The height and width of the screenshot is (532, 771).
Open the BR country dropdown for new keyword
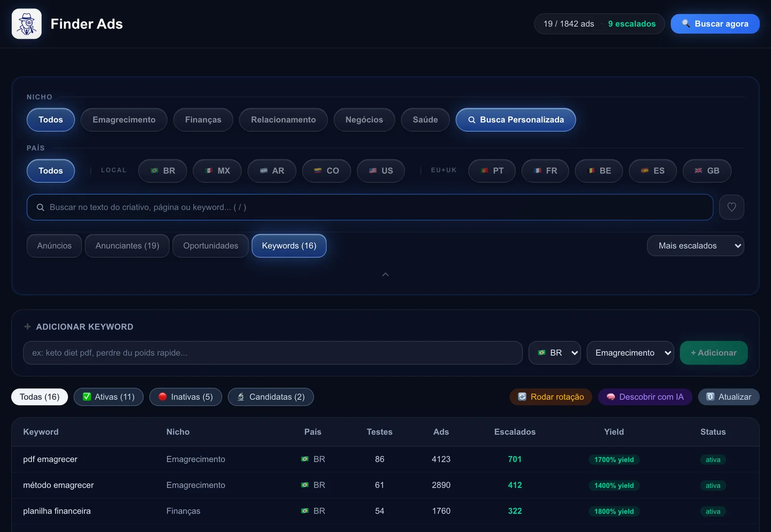coord(555,353)
